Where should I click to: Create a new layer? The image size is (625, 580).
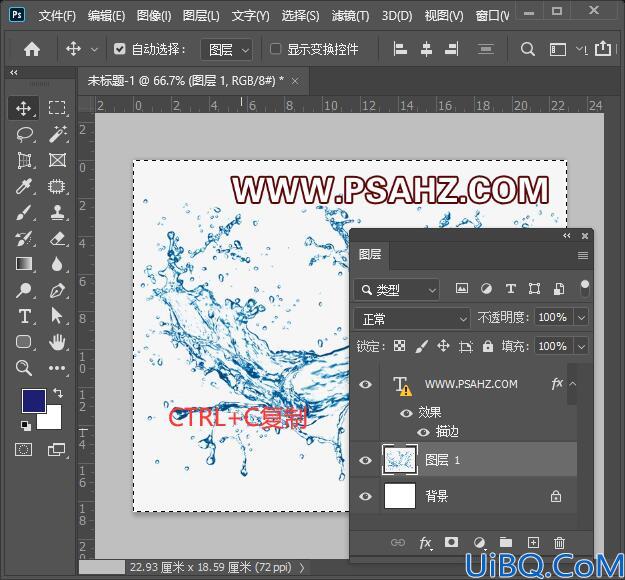pos(533,542)
